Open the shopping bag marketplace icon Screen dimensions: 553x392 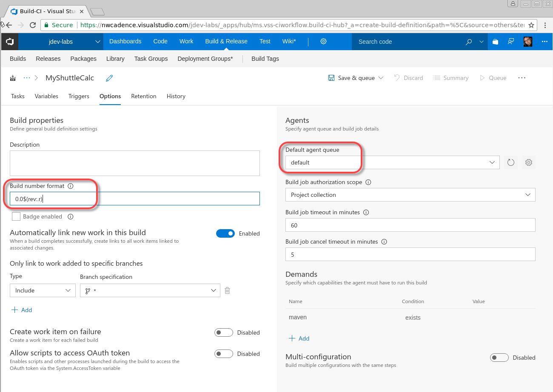tap(495, 42)
